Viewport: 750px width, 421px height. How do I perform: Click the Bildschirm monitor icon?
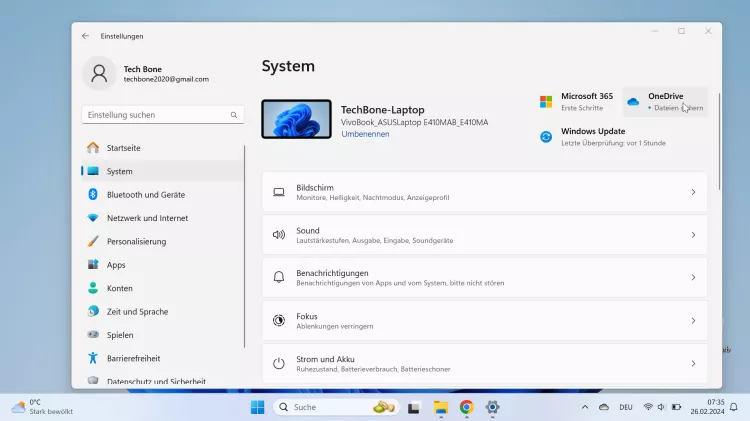(x=279, y=192)
